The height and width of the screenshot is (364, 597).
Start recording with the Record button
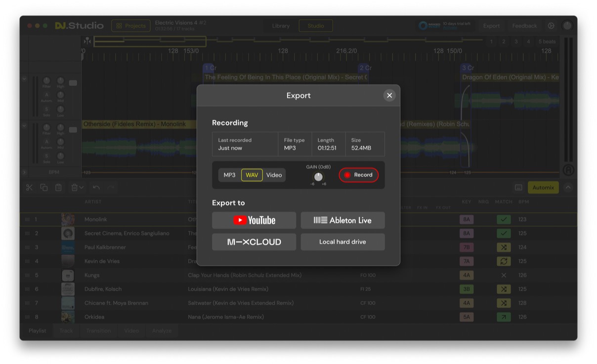click(358, 175)
